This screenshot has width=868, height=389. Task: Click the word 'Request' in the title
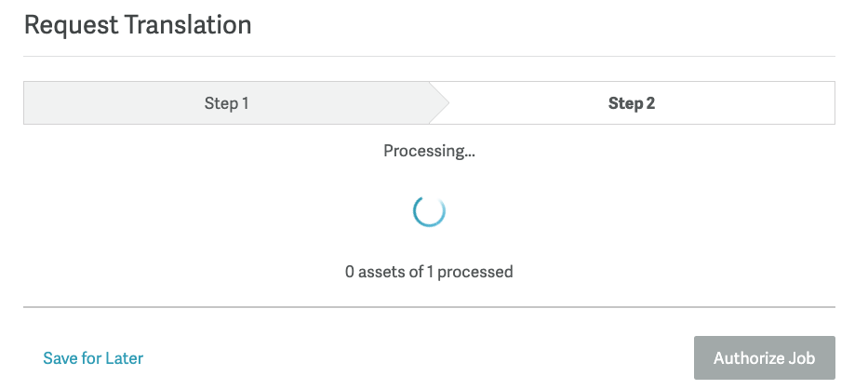pos(70,25)
